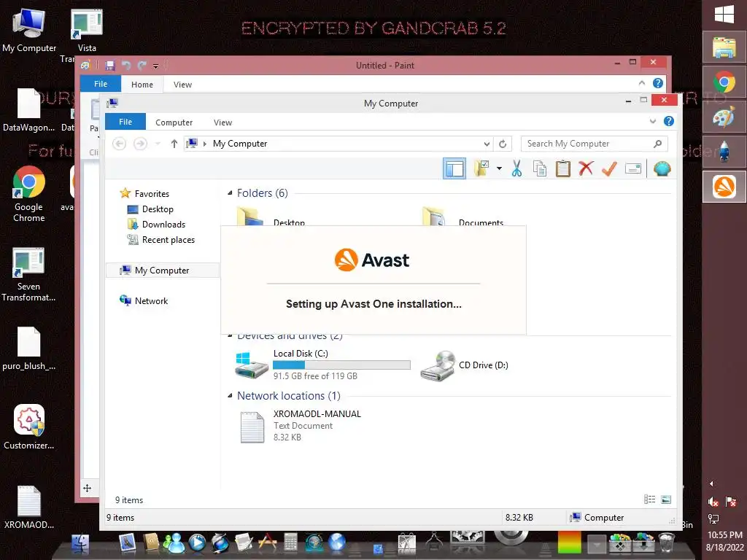
Task: Open the Calculator icon in dock
Action: click(x=290, y=543)
